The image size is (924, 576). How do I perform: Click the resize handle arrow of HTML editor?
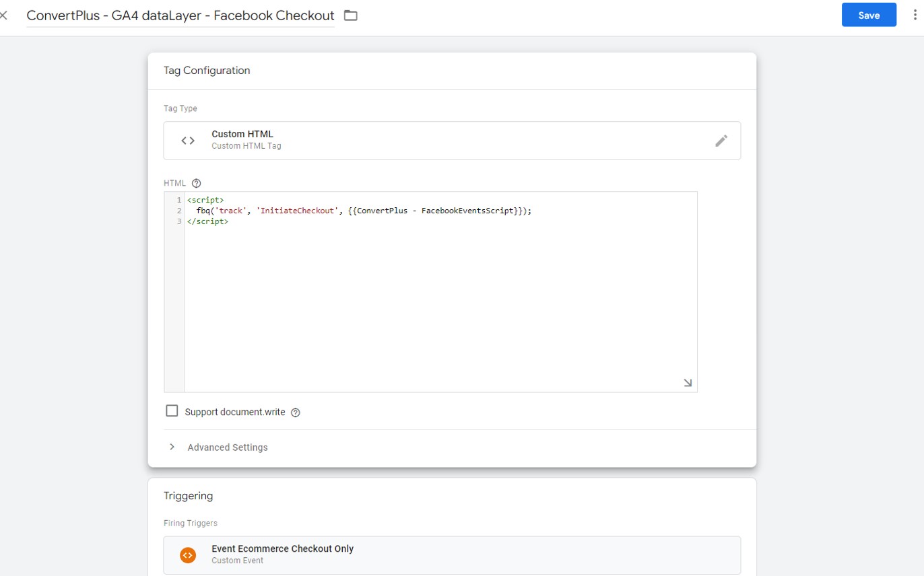coord(688,382)
